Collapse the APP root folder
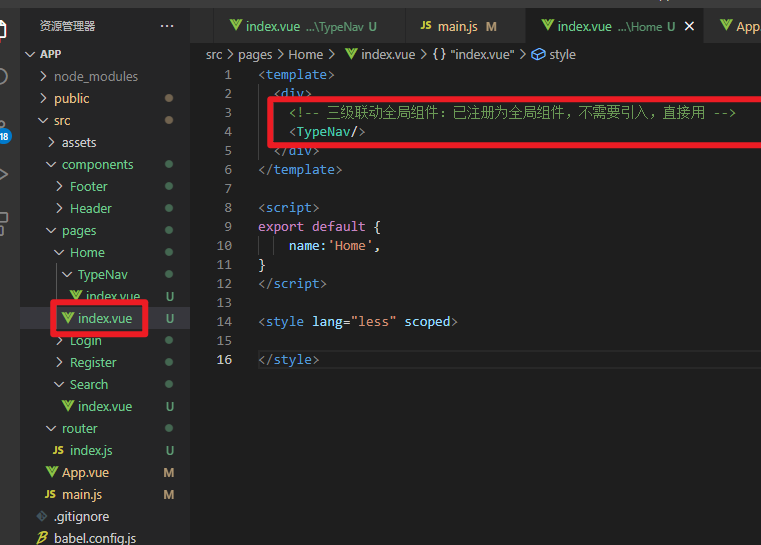This screenshot has height=545, width=761. (30, 54)
